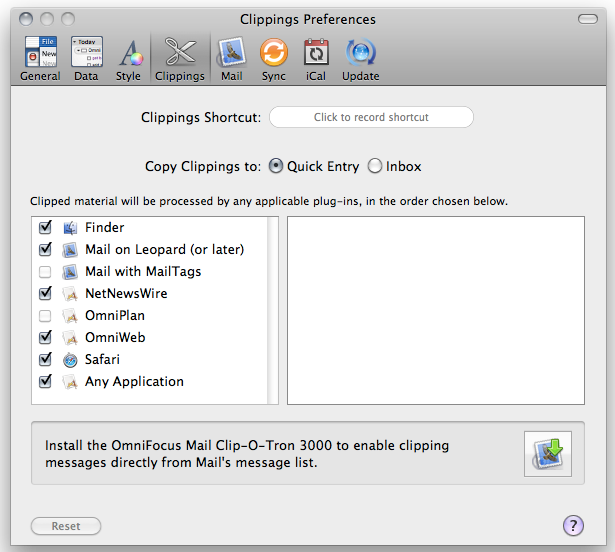Select the OmniWeb text
615x552 pixels.
pos(115,337)
